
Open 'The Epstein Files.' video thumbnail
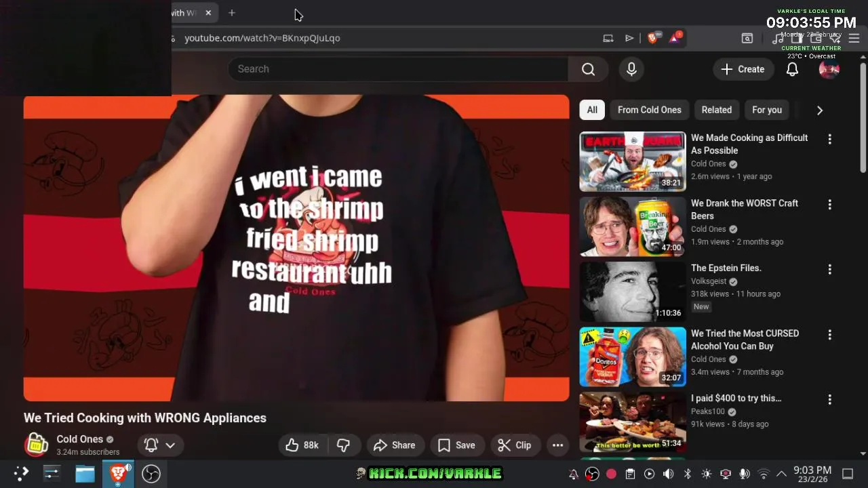[633, 292]
